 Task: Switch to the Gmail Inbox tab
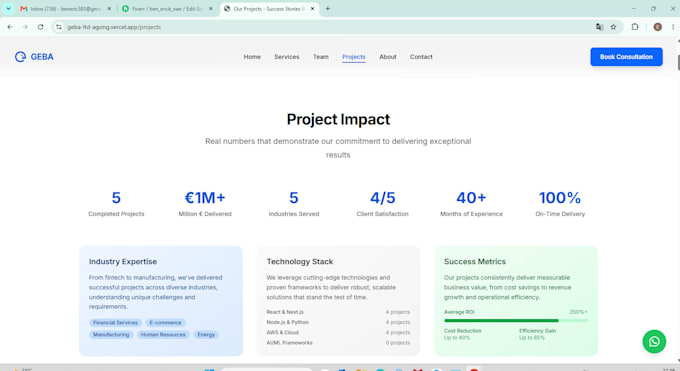pos(66,9)
